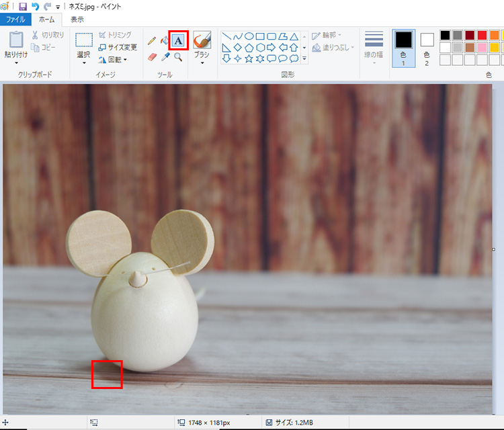The width and height of the screenshot is (504, 430).
Task: Select the Eraser tool
Action: (152, 57)
